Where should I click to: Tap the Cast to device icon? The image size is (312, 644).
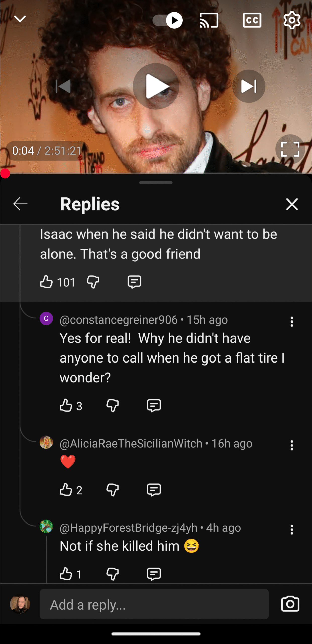click(209, 20)
